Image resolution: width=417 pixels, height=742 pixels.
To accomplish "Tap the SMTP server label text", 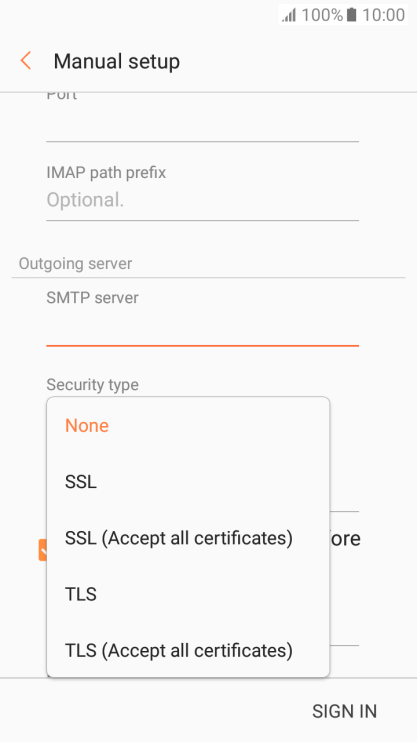I will pos(92,298).
